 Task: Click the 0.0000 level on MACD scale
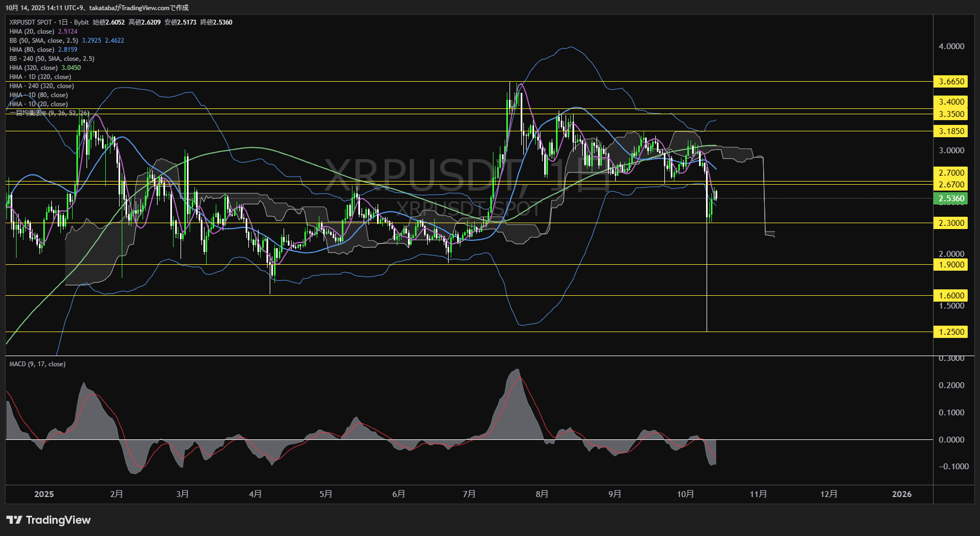(951, 440)
